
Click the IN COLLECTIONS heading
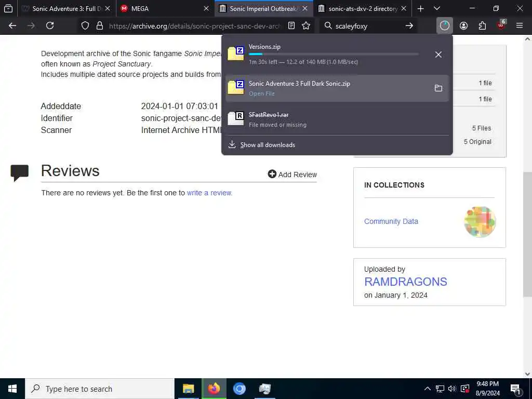(394, 185)
